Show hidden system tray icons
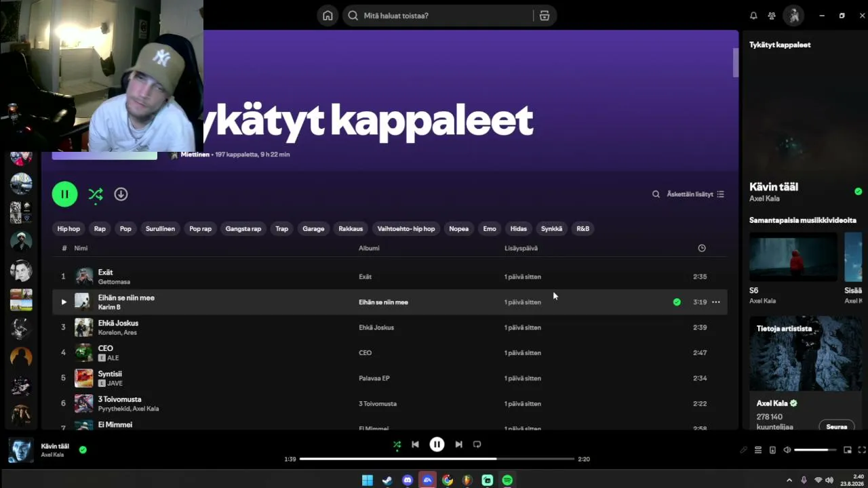 click(789, 481)
